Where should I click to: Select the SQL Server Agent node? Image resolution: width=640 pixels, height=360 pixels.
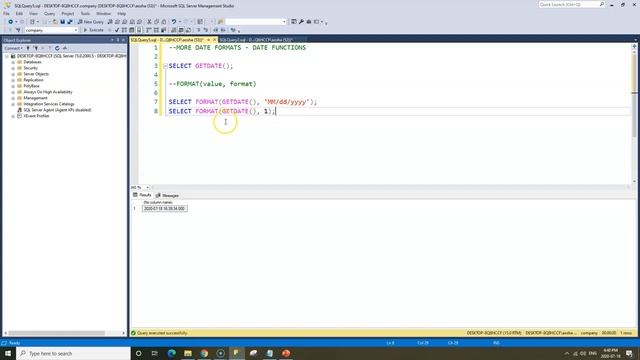tap(57, 110)
